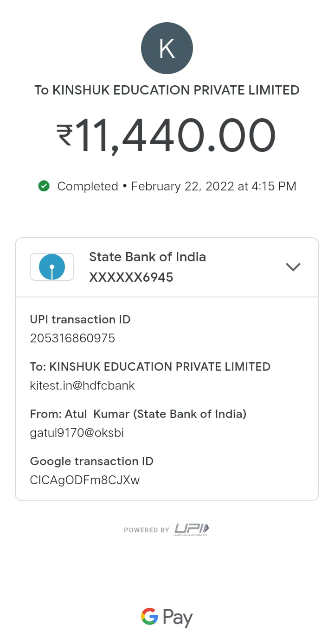Image resolution: width=334 pixels, height=644 pixels.
Task: Tap the To: KINSHUK EDUCATION line in details
Action: point(150,366)
